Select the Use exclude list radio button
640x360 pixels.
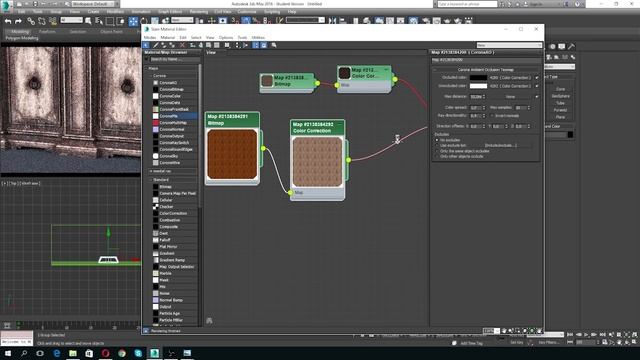click(437, 145)
